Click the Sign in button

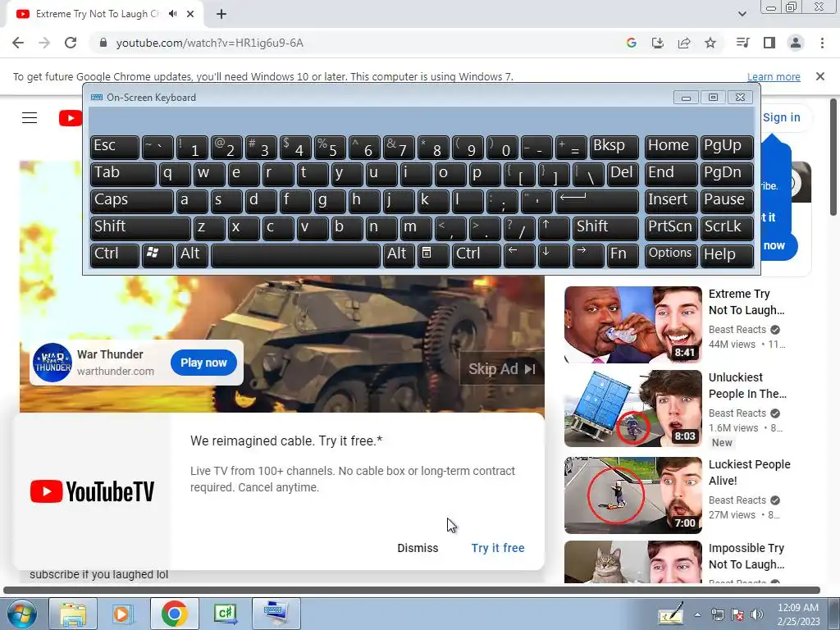[781, 117]
